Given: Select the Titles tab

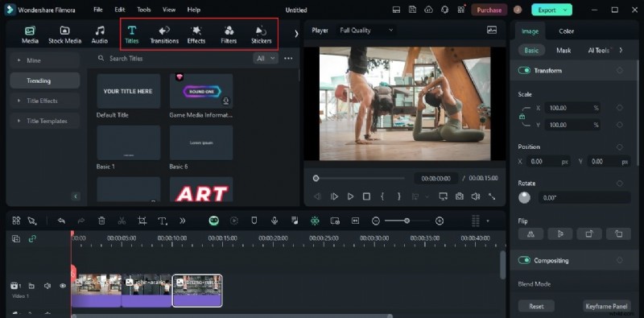Looking at the screenshot, I should tap(132, 35).
